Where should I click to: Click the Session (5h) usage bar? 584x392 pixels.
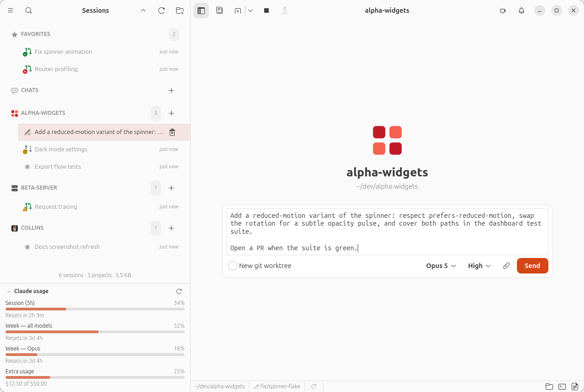click(95, 309)
